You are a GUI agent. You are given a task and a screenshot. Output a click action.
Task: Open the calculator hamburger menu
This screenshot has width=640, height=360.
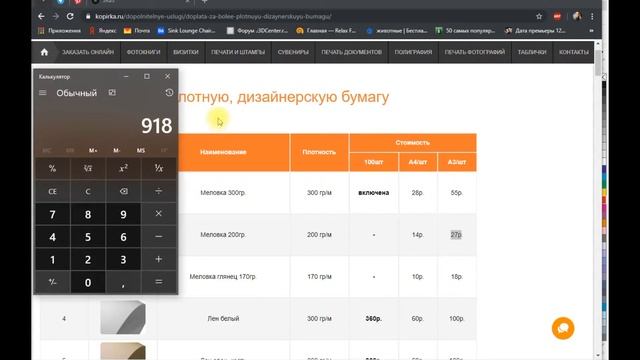pos(42,93)
